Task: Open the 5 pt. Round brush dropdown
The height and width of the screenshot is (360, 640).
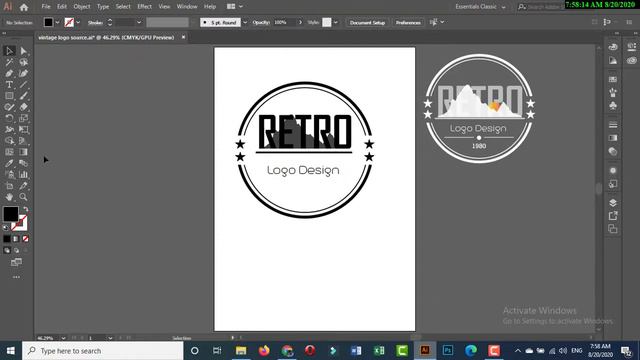Action: pos(245,22)
